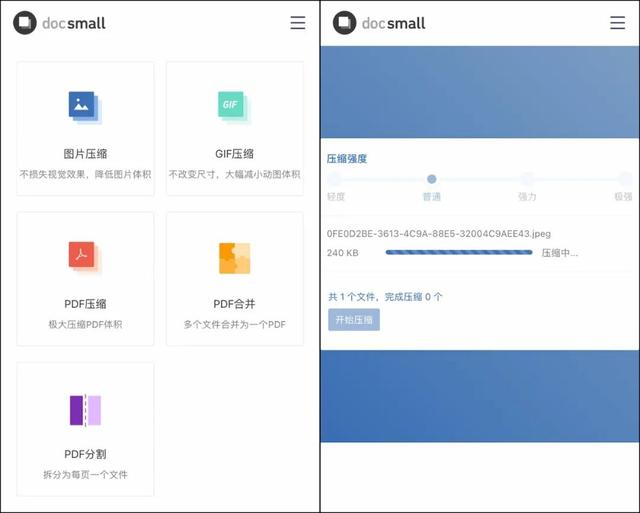The image size is (640, 513).
Task: Tap the docsmall logo on the left screen
Action: pos(60,23)
